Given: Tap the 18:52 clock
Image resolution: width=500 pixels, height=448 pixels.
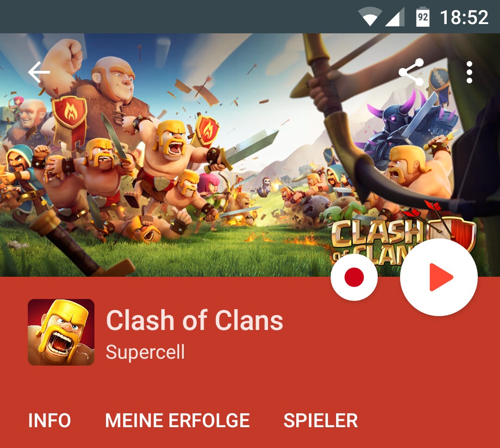Looking at the screenshot, I should tap(464, 17).
